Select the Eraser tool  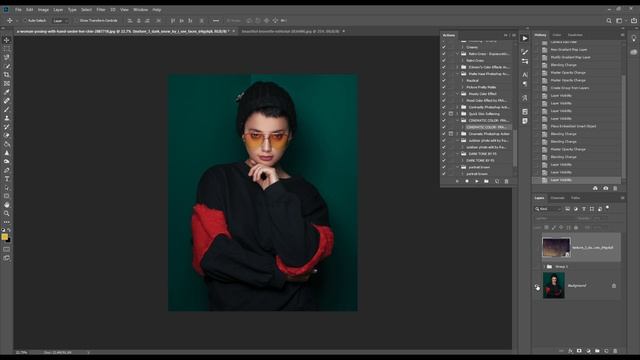point(7,136)
